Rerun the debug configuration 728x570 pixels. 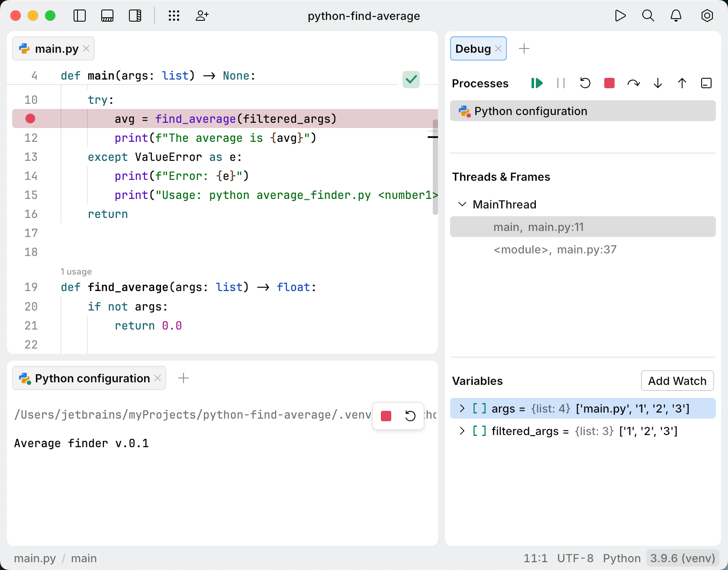coord(585,83)
